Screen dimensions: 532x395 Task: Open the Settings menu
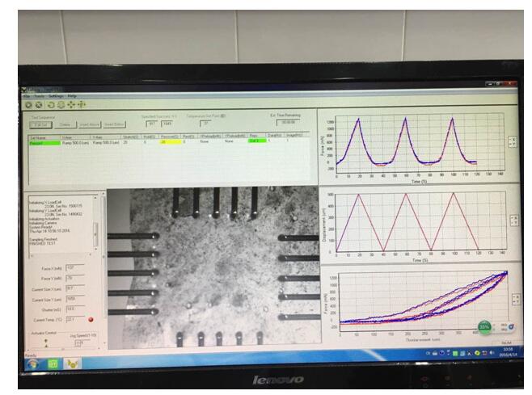pos(56,96)
